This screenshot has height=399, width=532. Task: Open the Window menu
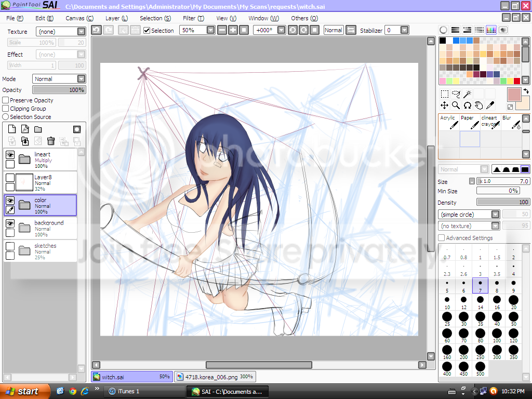coord(263,18)
